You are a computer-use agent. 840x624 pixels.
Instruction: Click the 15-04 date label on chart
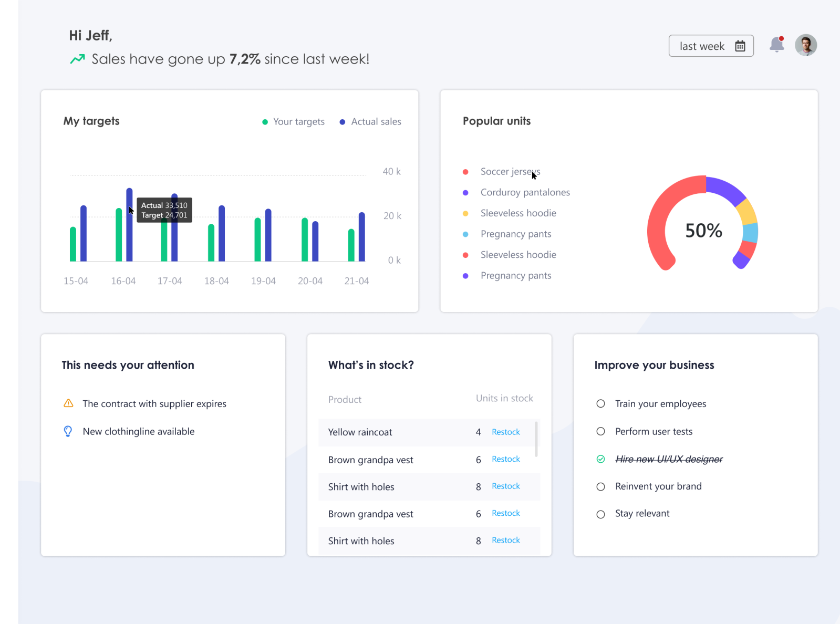[76, 282]
